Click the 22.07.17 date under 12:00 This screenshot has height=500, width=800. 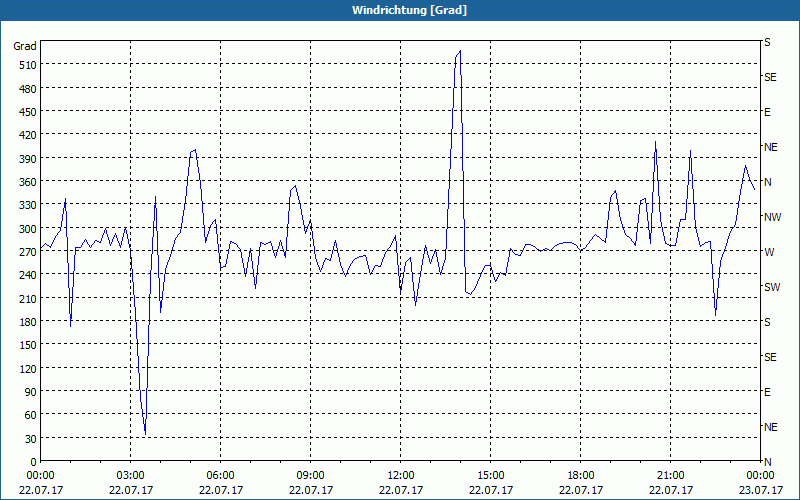coord(401,490)
